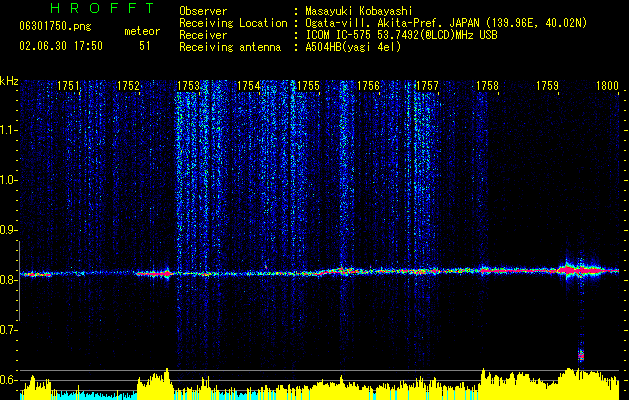Click the 1.0 kHz axis label
This screenshot has height=400, width=629.
8,180
